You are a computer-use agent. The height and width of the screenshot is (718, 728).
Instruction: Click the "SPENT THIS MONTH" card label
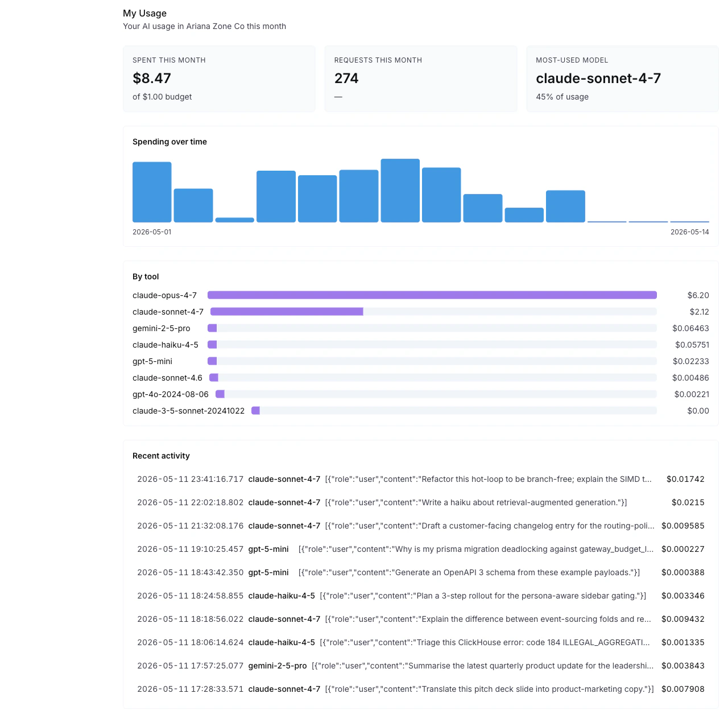coord(169,60)
